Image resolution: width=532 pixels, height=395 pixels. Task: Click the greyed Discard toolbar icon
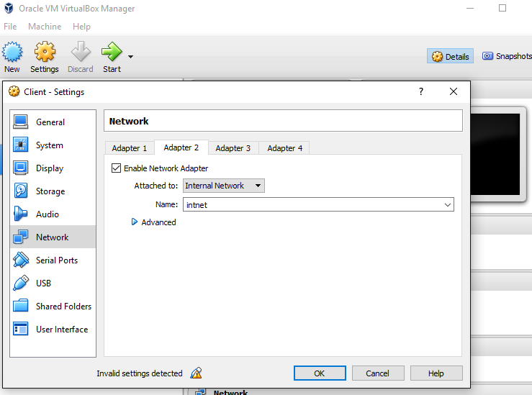click(x=81, y=52)
